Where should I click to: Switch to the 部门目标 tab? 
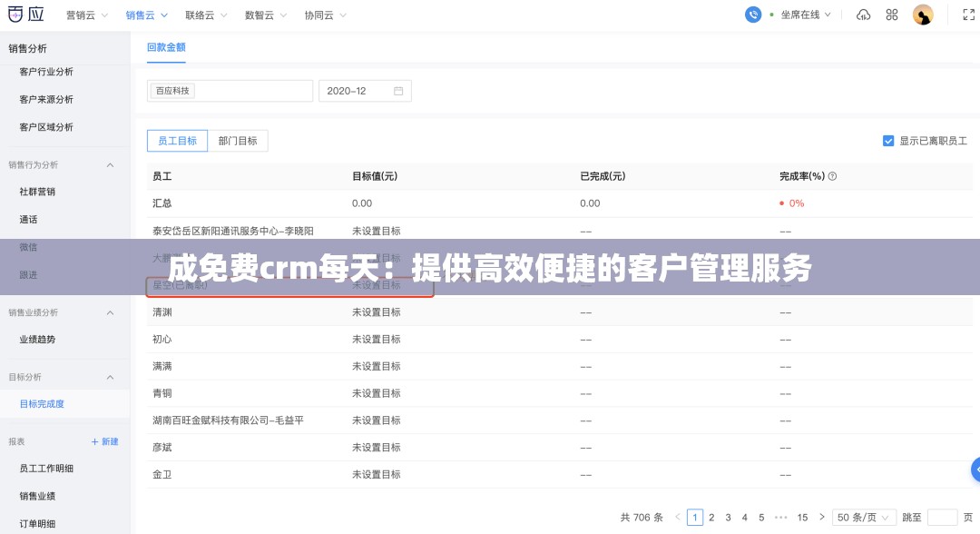(238, 140)
